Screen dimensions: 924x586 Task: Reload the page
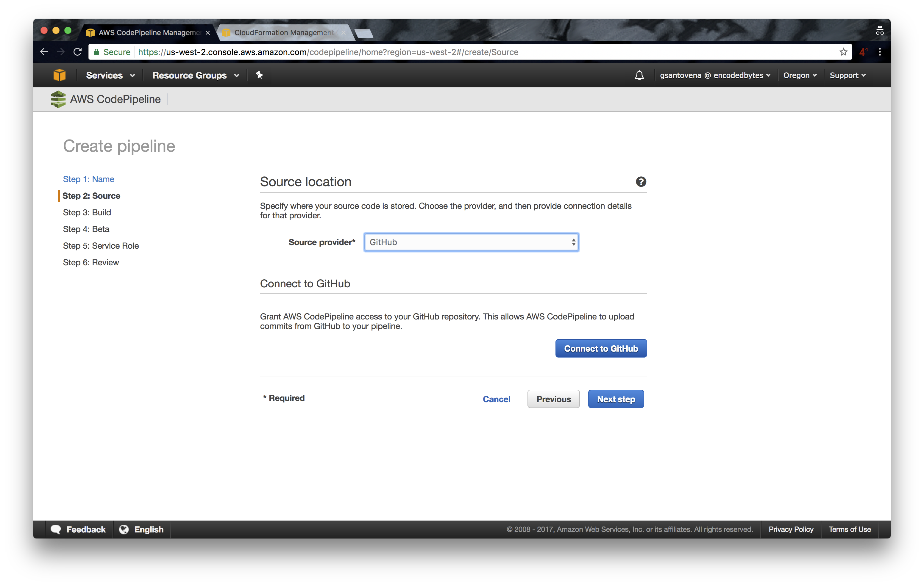point(77,52)
